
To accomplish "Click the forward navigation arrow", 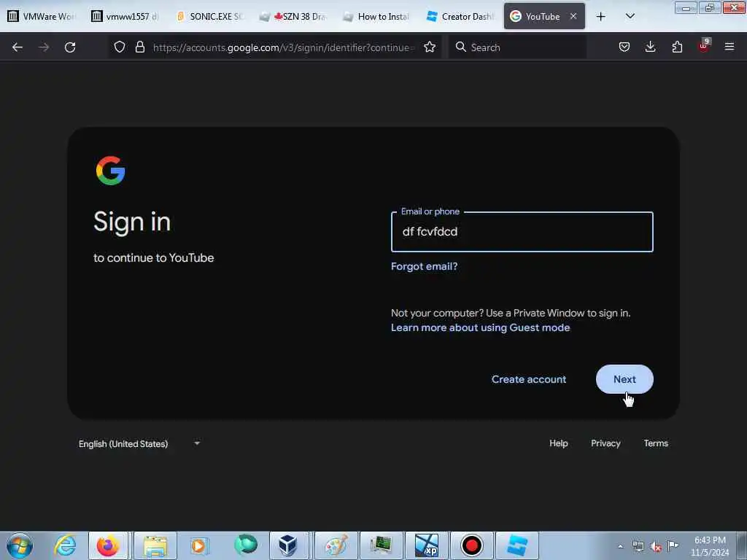I will 44,47.
